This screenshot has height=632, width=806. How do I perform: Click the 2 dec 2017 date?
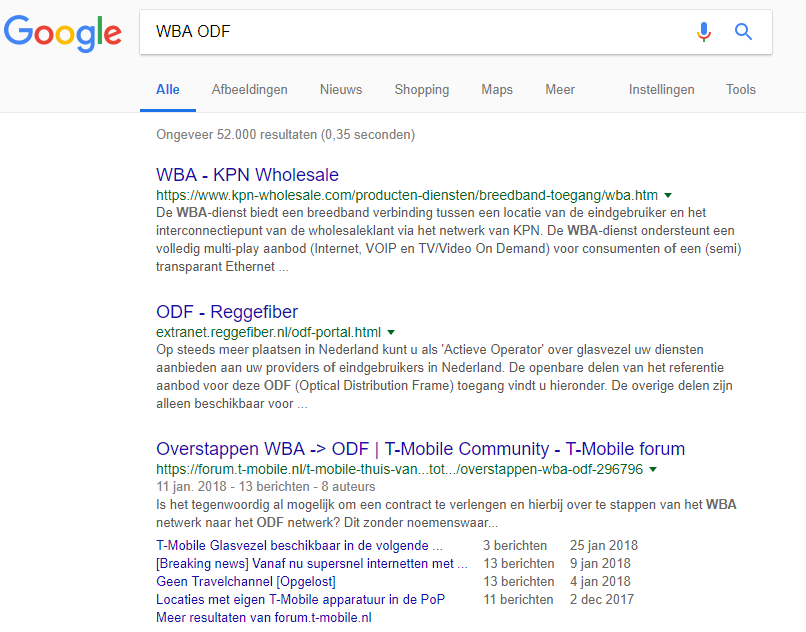pyautogui.click(x=601, y=600)
